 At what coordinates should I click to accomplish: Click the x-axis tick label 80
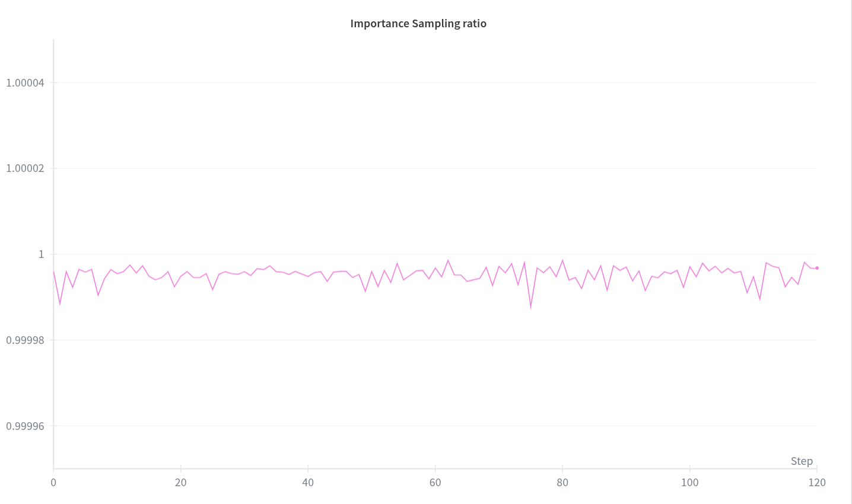coord(562,483)
